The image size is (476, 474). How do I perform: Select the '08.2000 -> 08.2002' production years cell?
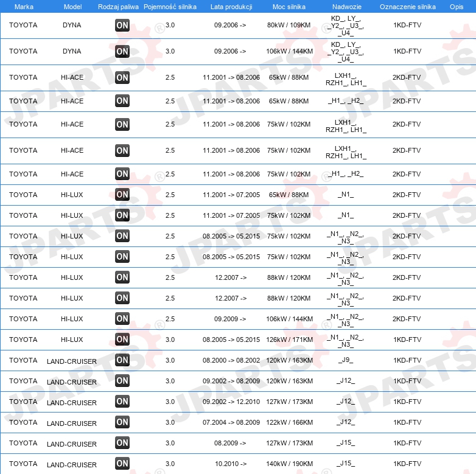click(231, 360)
